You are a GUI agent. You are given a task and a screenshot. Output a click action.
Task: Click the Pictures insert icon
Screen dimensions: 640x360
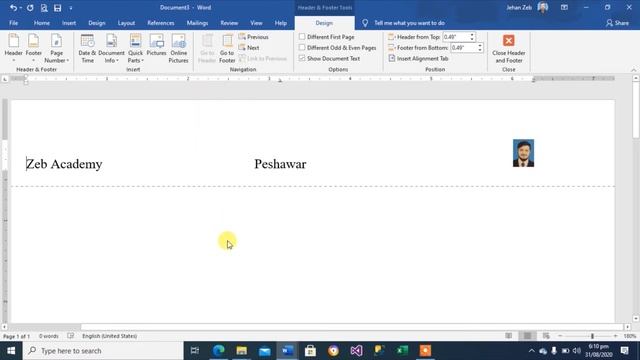pos(156,45)
